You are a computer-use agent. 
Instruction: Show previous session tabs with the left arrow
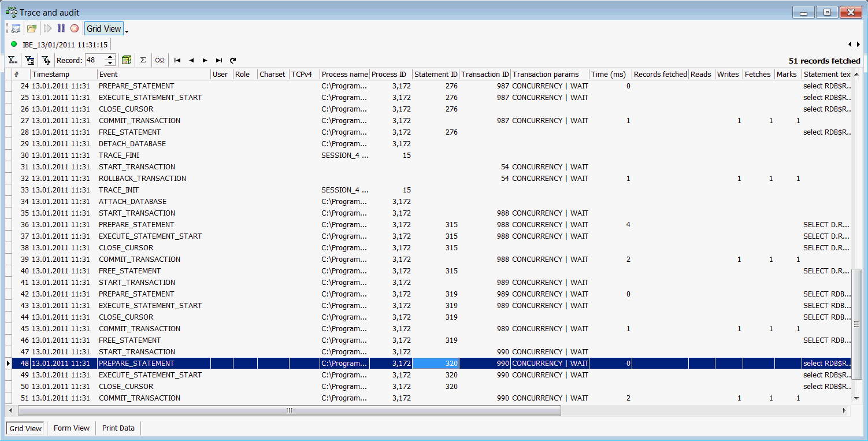850,45
